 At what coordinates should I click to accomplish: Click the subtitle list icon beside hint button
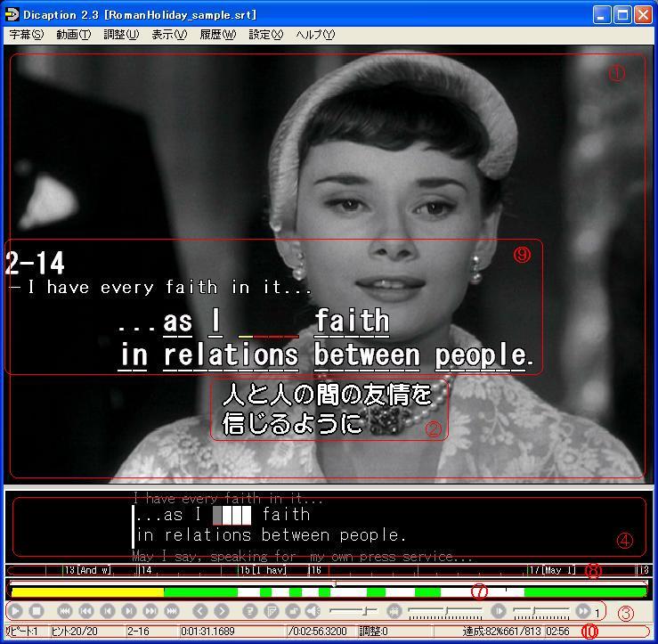click(272, 611)
